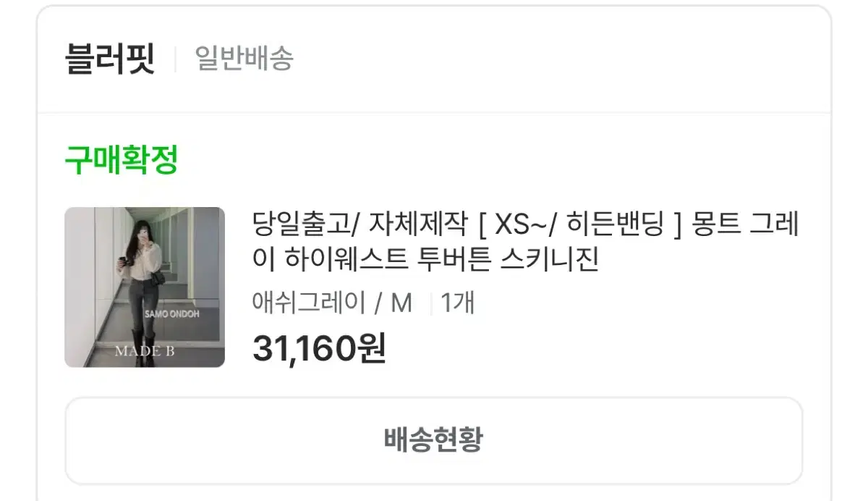Tap the MADE B watermark on thumbnail

point(145,352)
